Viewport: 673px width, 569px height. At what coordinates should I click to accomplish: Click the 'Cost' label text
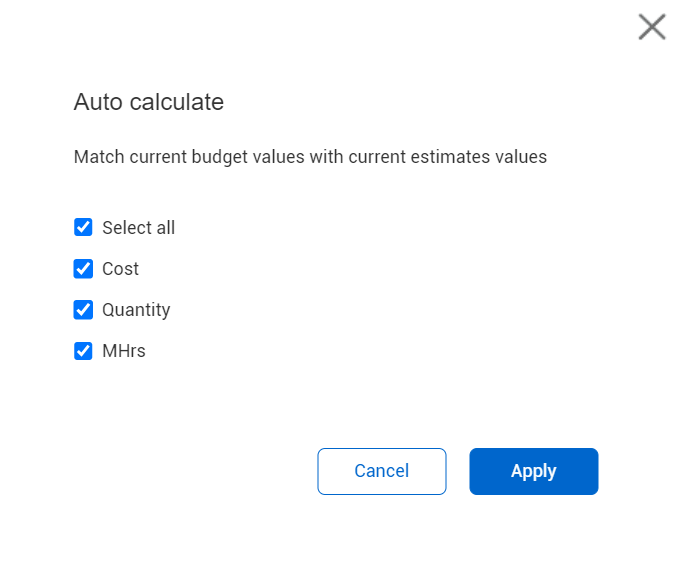(x=120, y=269)
